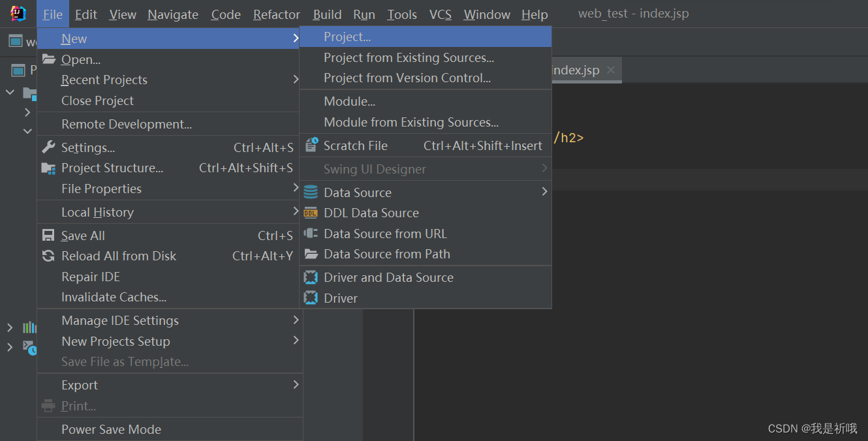Open the Refactor menu

click(x=277, y=14)
